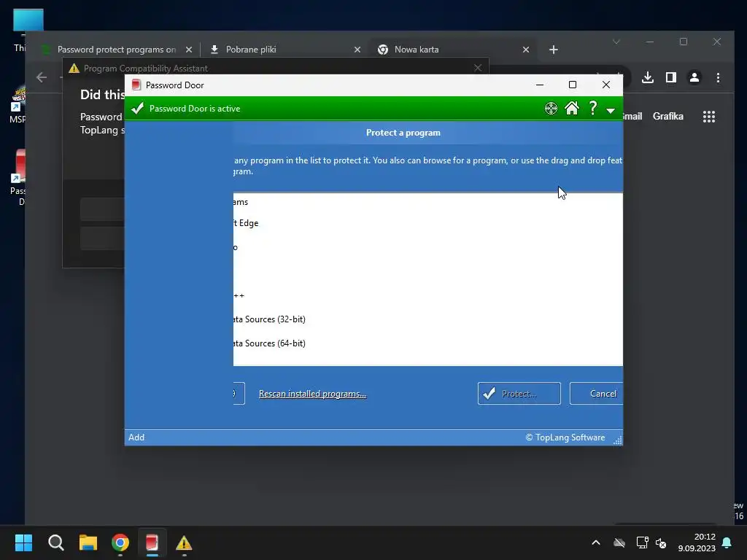Open taskbar Search icon
This screenshot has height=560, width=747.
click(x=55, y=542)
